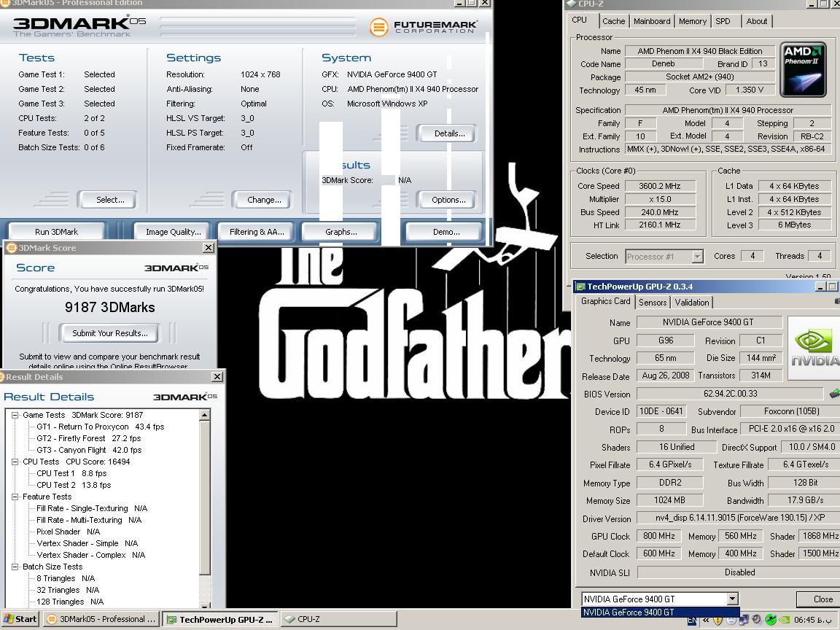
Task: Select CPU Test 1 8.8 fps row
Action: pyautogui.click(x=71, y=473)
